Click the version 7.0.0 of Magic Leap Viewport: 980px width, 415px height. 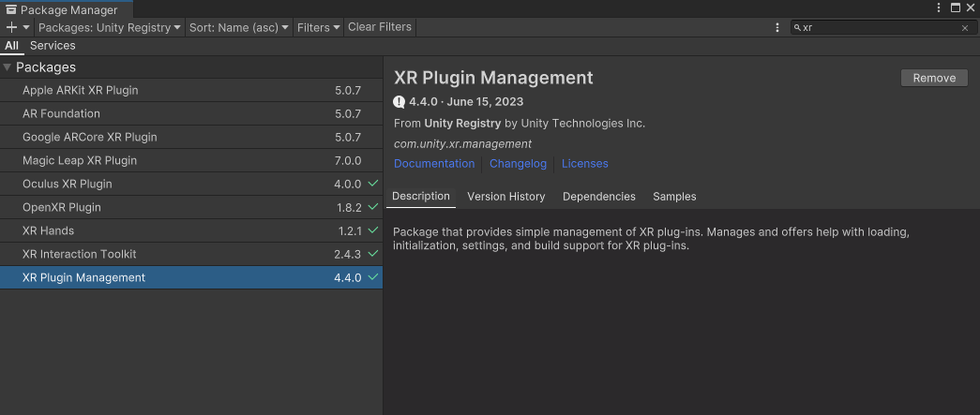[348, 160]
